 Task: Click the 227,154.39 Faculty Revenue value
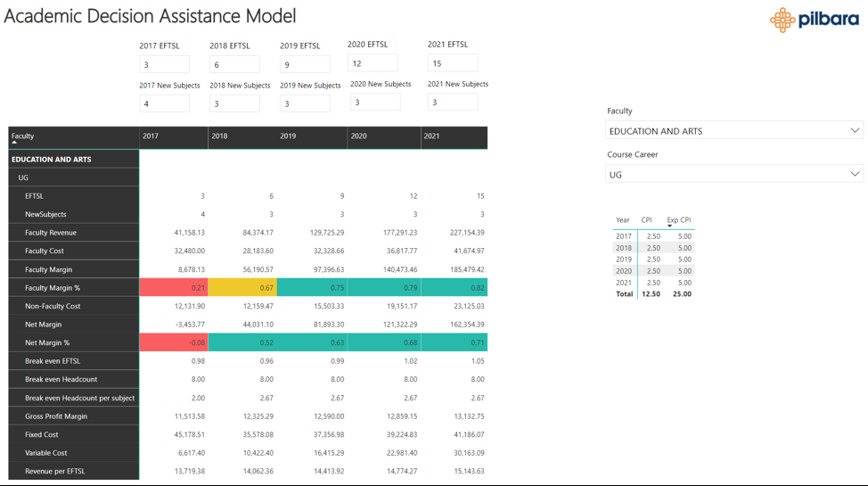[467, 233]
